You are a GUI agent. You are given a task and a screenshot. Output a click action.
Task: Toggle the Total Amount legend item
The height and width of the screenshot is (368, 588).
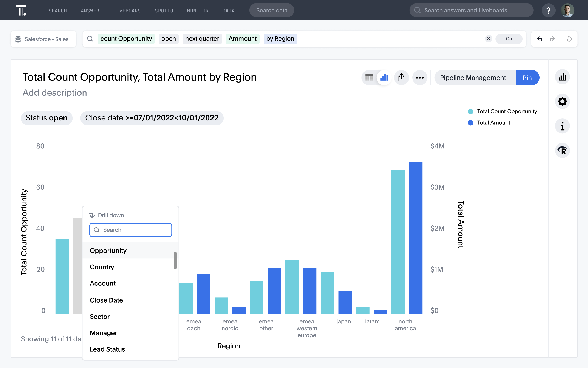coord(493,123)
